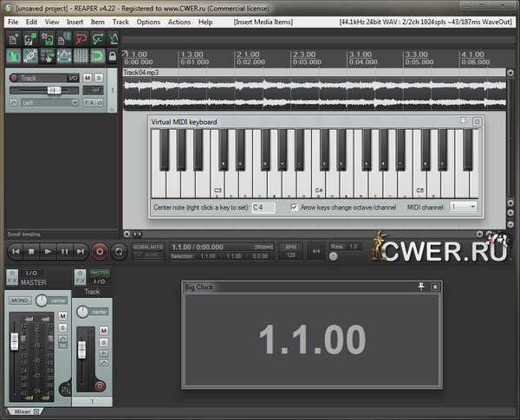Open the MIDI channel dropdown
The height and width of the screenshot is (420, 520).
click(463, 208)
